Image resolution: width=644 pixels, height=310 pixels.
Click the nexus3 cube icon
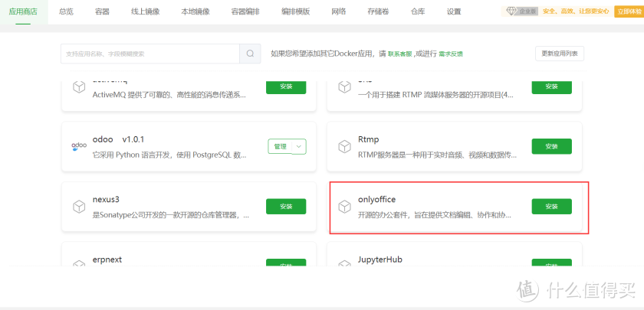point(79,207)
